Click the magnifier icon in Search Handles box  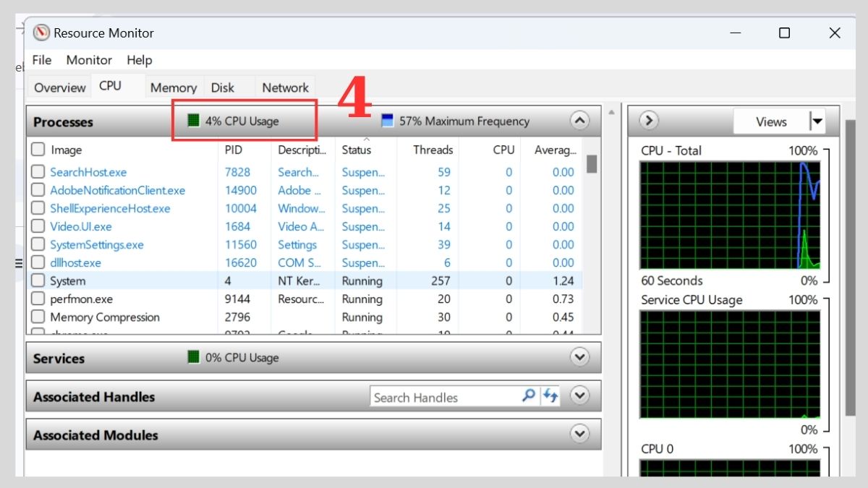coord(528,396)
